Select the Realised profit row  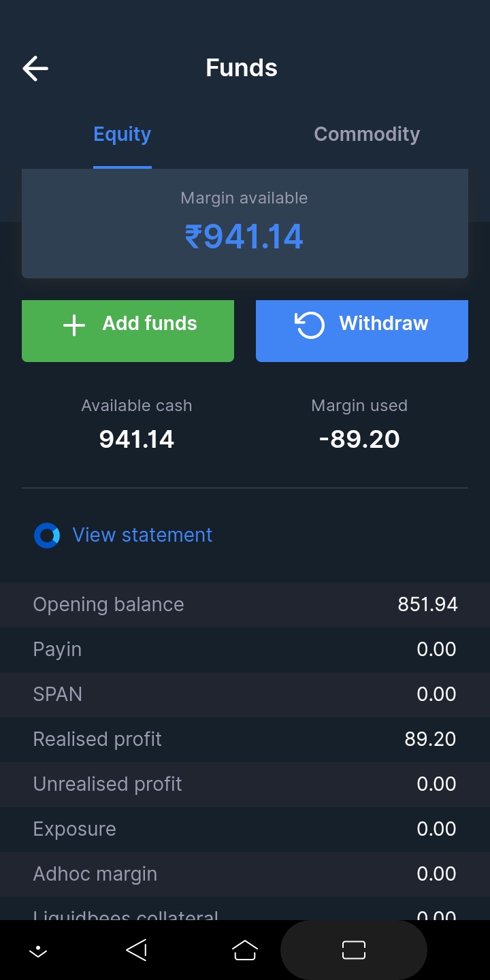[245, 739]
